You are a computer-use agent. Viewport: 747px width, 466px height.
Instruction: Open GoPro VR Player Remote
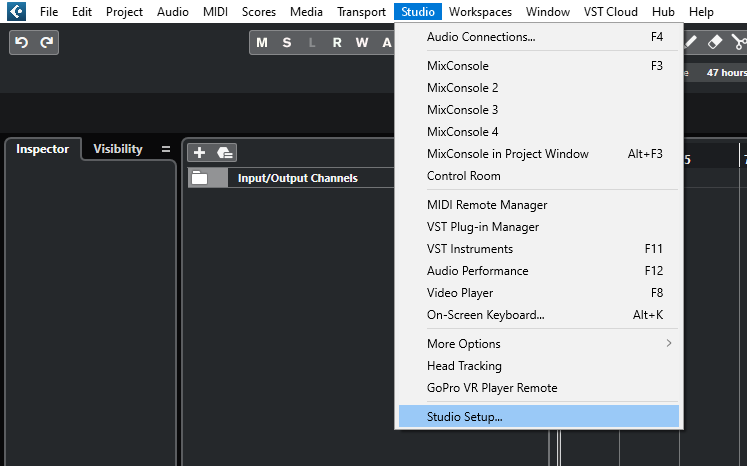click(x=539, y=388)
